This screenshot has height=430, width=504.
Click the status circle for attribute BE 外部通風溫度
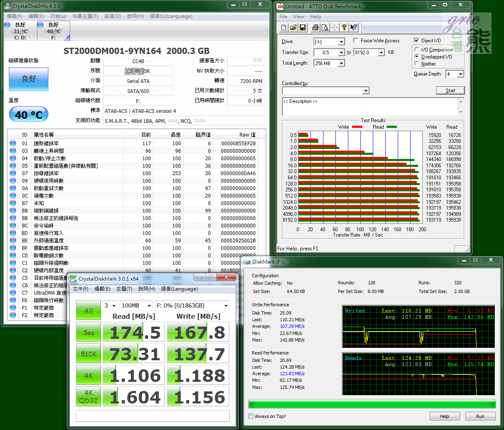[x=13, y=241]
